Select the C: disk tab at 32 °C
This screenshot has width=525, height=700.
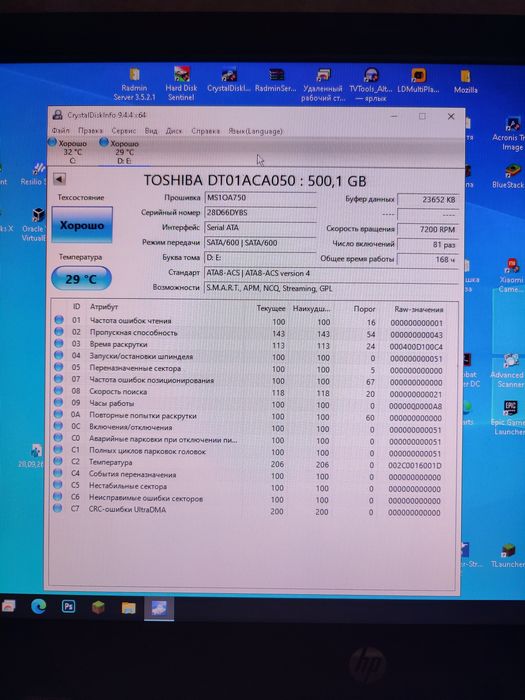(68, 151)
